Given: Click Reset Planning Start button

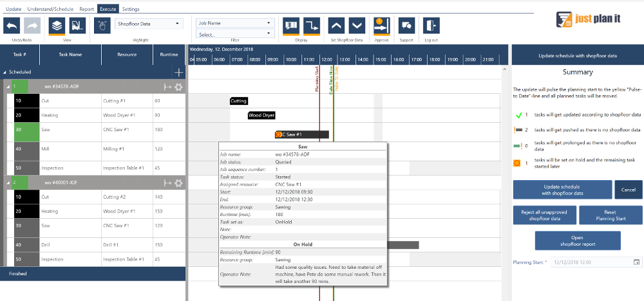Looking at the screenshot, I should coord(611,215).
